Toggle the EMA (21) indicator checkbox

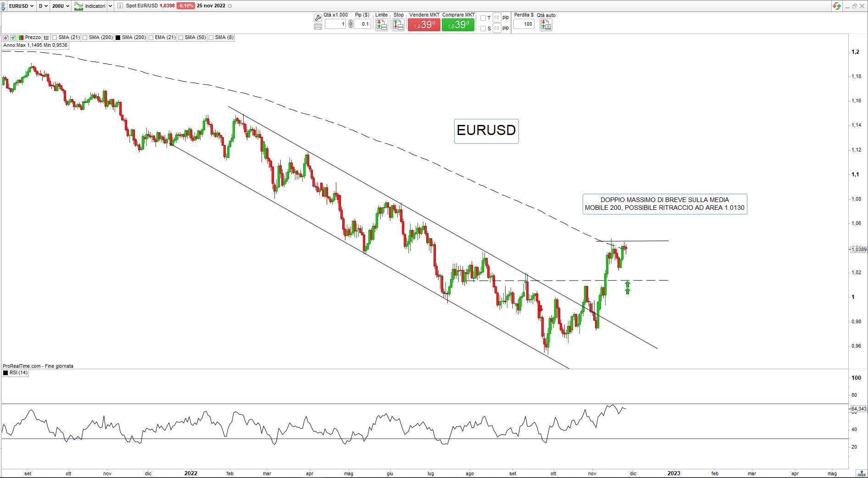pos(151,38)
